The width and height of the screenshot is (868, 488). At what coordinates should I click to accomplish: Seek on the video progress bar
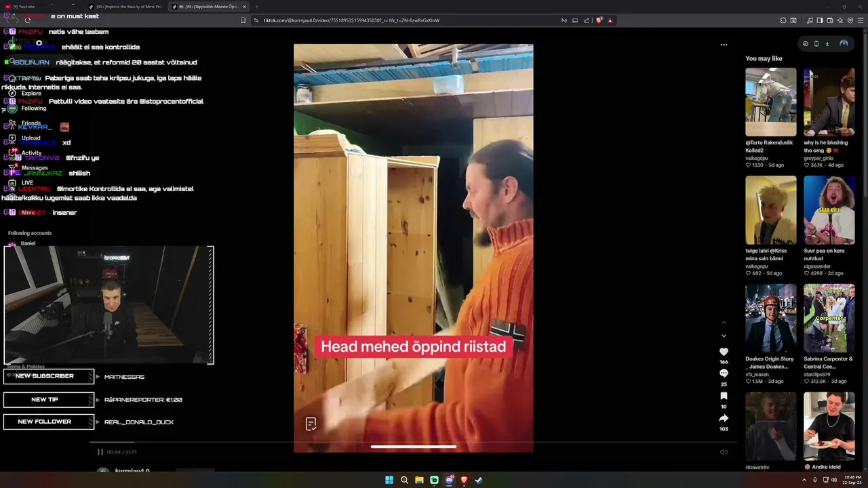(414, 443)
